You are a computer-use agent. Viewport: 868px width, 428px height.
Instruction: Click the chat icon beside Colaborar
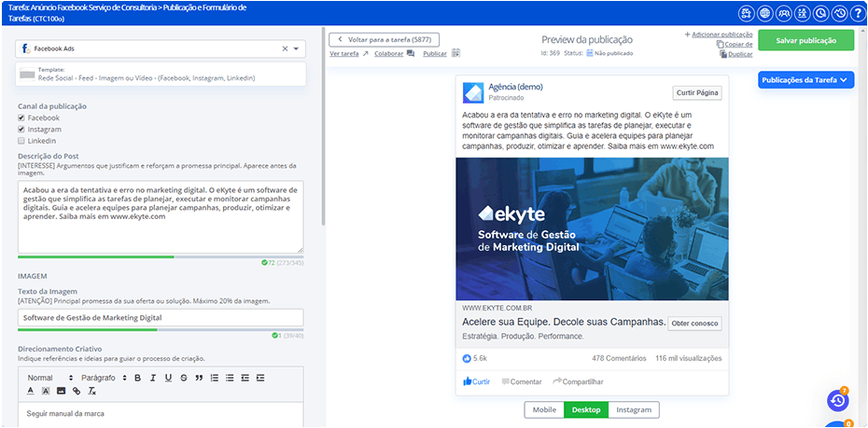tap(410, 54)
